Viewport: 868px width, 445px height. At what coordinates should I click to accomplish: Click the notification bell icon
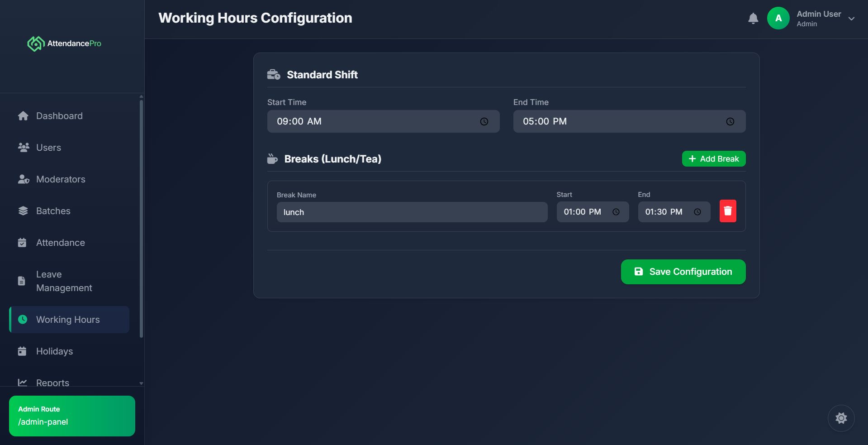753,19
